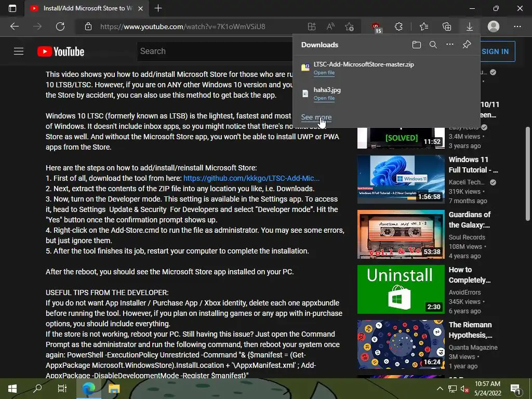Open the Favorites list icon
The image size is (532, 399).
click(x=424, y=26)
